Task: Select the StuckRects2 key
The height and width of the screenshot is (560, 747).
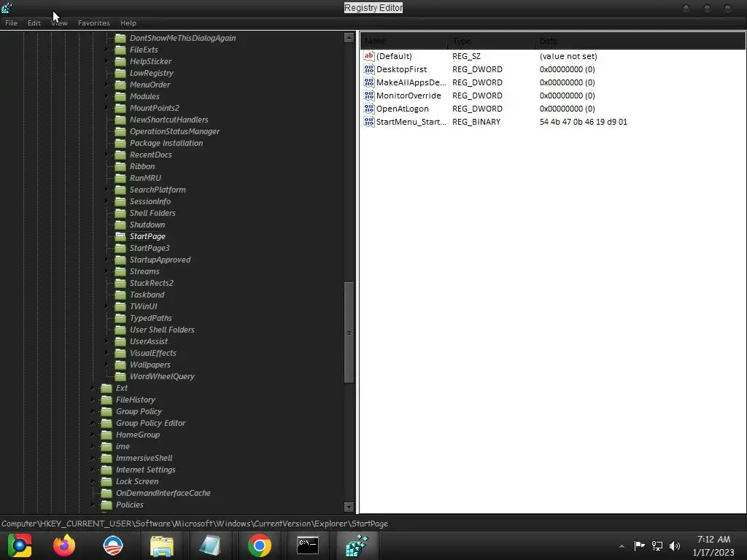Action: pos(152,283)
